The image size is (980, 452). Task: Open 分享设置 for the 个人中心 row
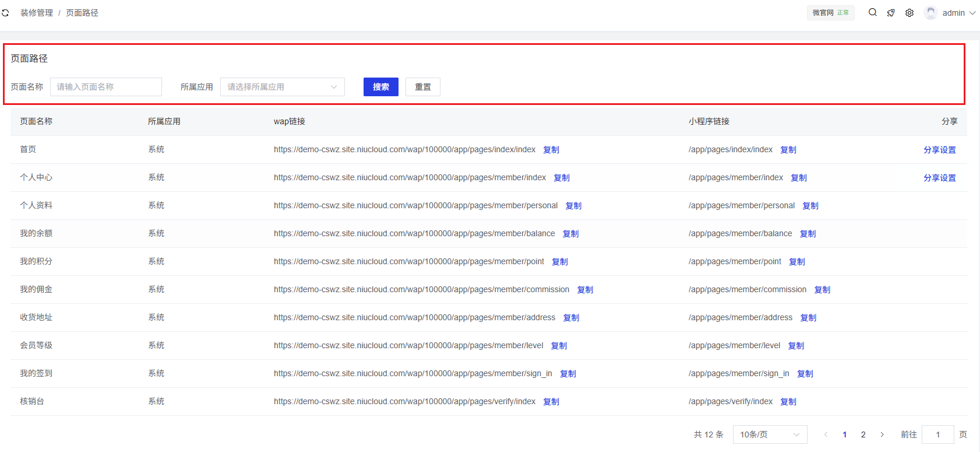click(x=939, y=178)
